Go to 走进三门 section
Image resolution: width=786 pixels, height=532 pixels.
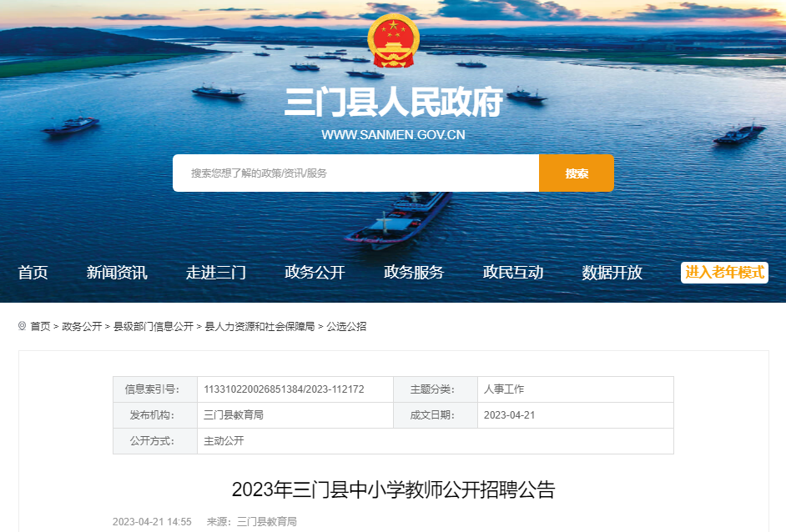click(x=216, y=273)
